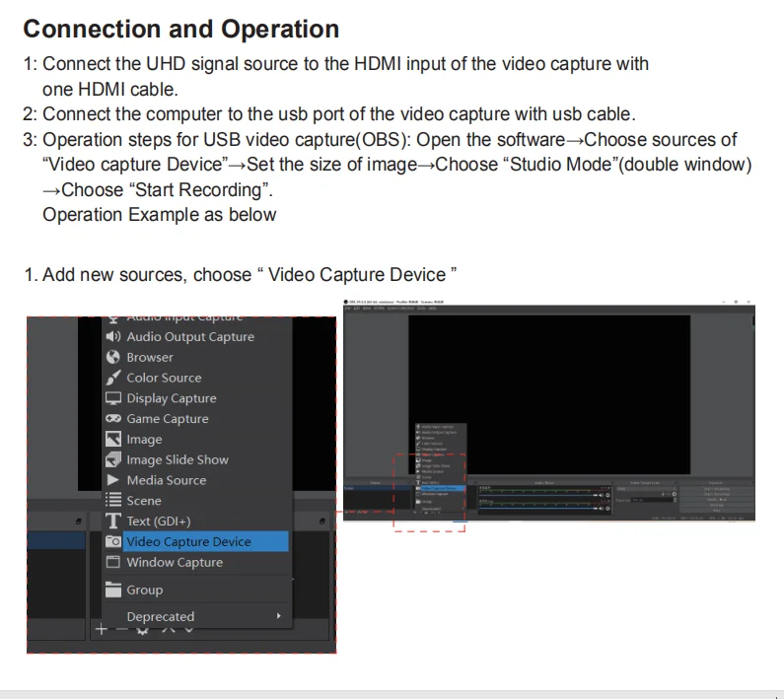784x699 pixels.
Task: Adjust the first mixer volume slider in the small OBS window
Action: pos(538,495)
